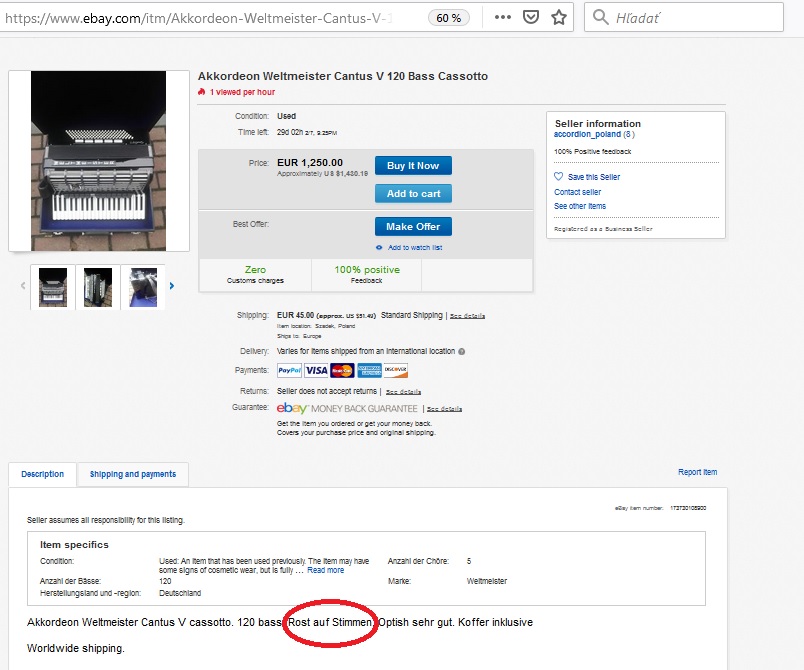Expand condition text via Read more
The image size is (804, 670).
pos(326,571)
